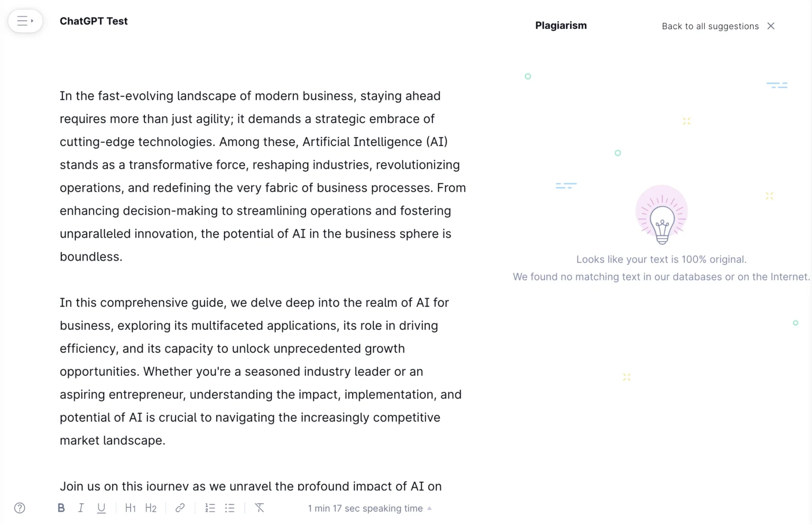Place cursor in the comprehensive guide paragraph
812x525 pixels.
point(261,371)
